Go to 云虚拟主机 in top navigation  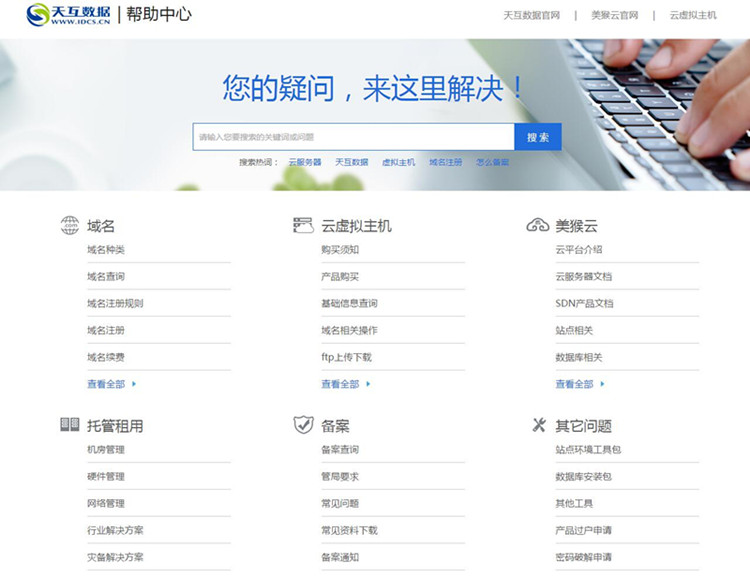pos(692,15)
